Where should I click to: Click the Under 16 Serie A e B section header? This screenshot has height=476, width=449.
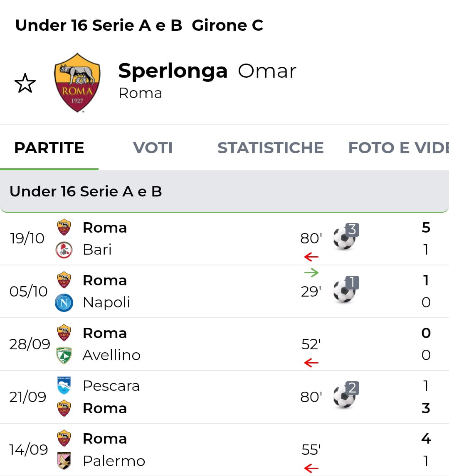[x=86, y=191]
